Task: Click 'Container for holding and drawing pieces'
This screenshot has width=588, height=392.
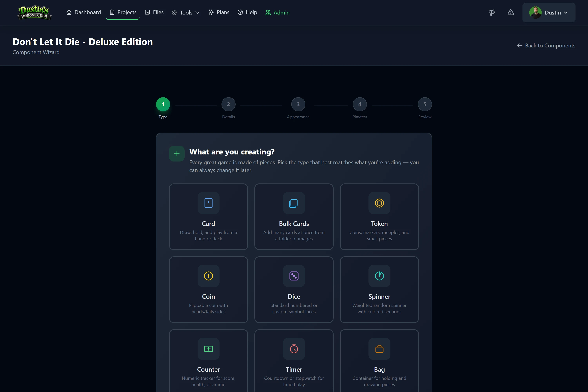Action: pos(379,381)
